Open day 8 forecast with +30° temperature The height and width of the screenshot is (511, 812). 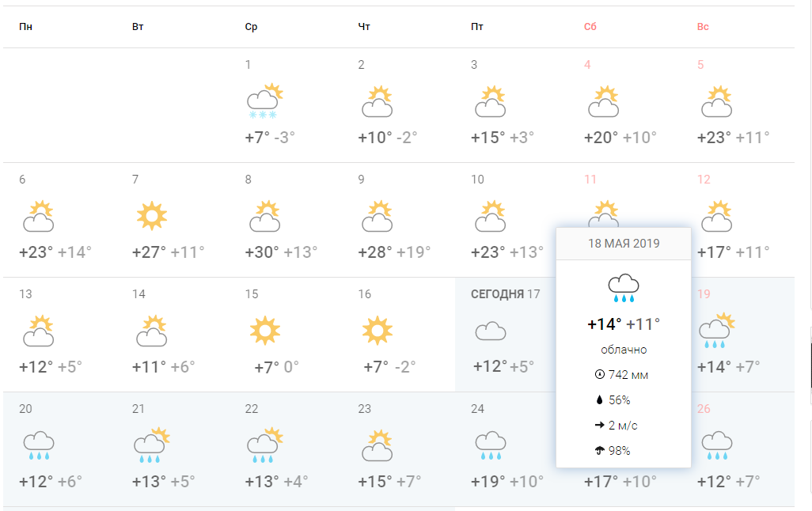pos(281,220)
